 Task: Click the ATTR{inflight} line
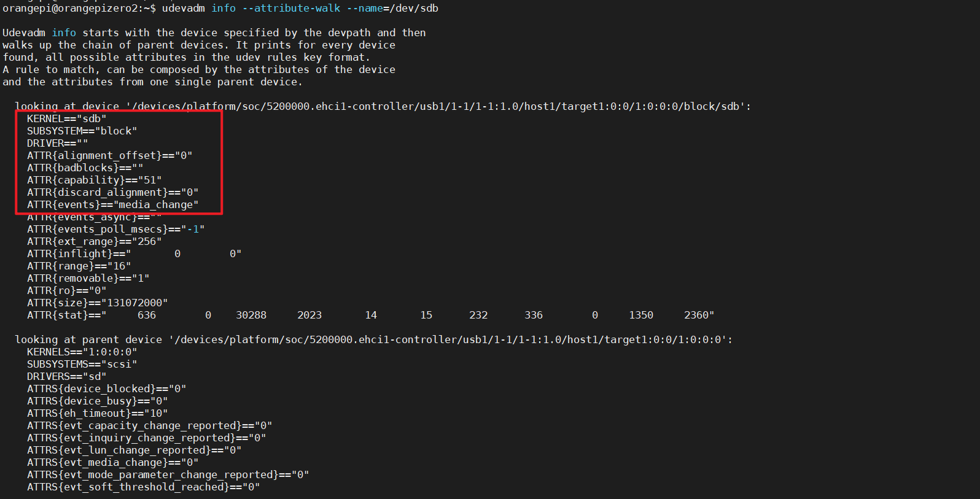coord(134,253)
